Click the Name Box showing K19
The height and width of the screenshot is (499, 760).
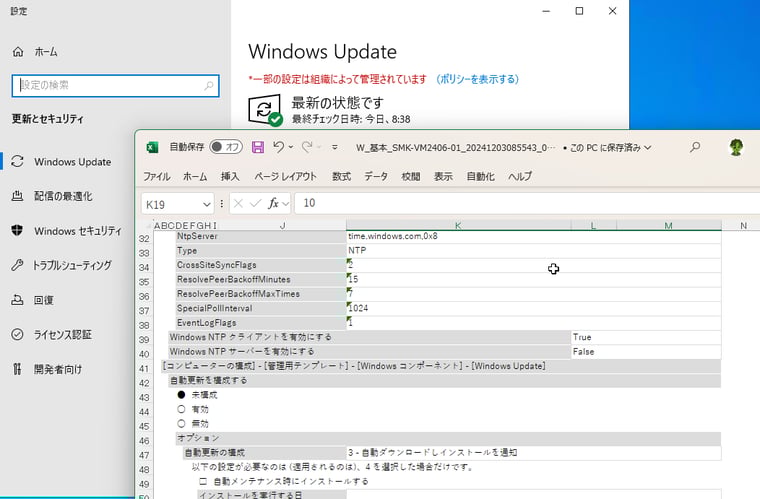[172, 204]
